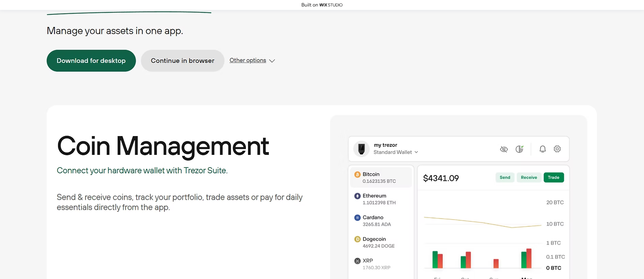This screenshot has width=644, height=279.
Task: Open the Other options link
Action: pyautogui.click(x=248, y=60)
